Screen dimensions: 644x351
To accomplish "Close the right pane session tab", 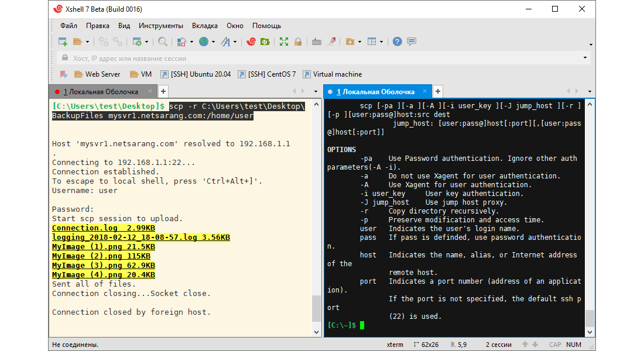I will point(424,91).
